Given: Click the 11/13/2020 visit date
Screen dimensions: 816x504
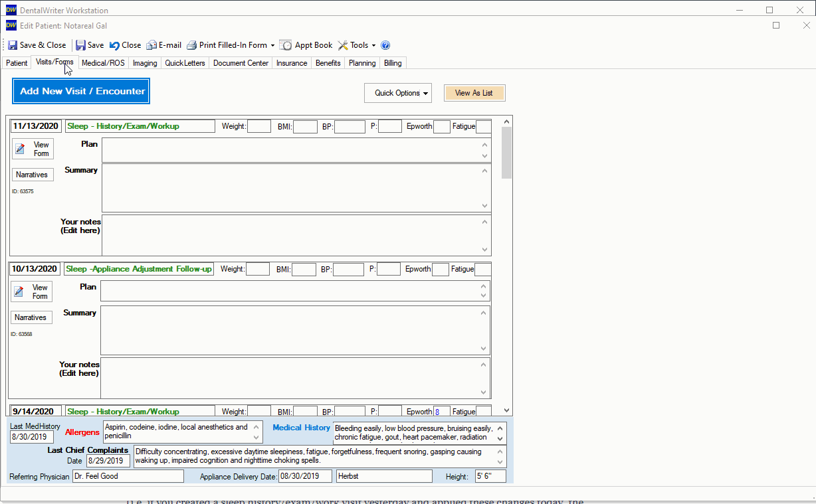Looking at the screenshot, I should point(37,126).
